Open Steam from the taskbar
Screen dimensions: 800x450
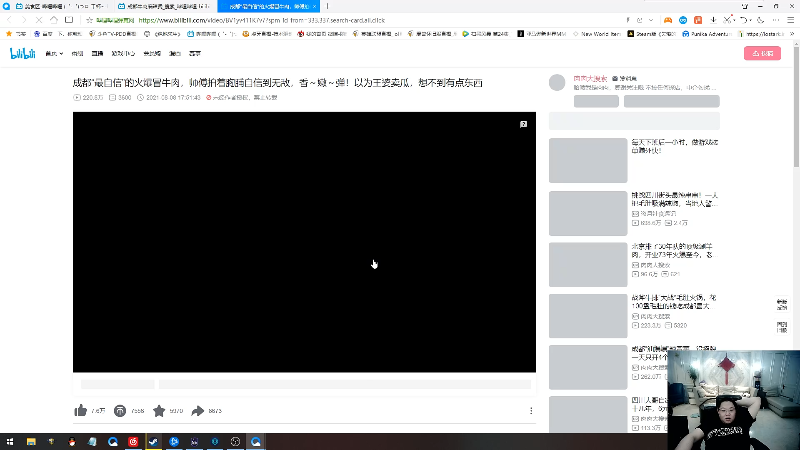pyautogui.click(x=154, y=442)
